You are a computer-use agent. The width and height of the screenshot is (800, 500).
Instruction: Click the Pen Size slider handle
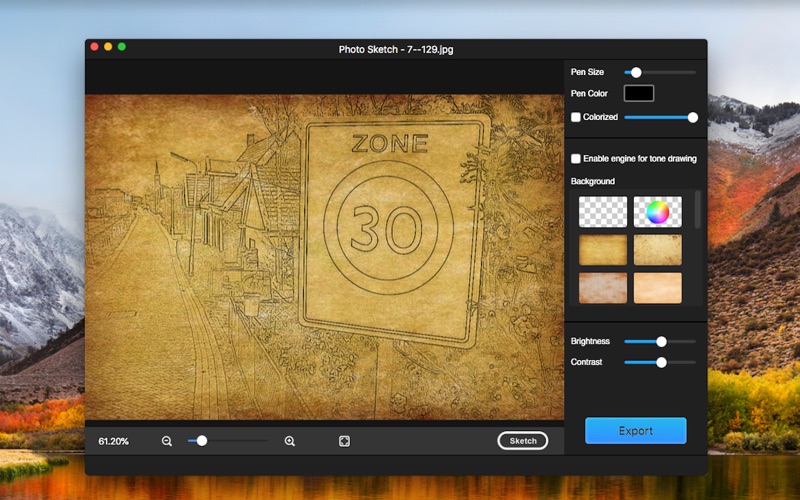[x=636, y=72]
